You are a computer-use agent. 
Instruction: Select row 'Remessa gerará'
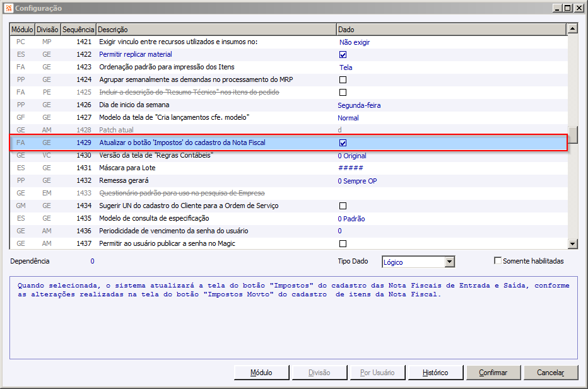pyautogui.click(x=124, y=181)
